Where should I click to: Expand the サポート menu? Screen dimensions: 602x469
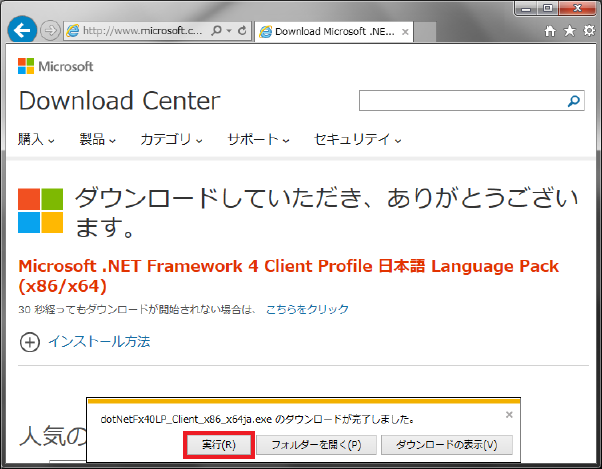[x=258, y=139]
